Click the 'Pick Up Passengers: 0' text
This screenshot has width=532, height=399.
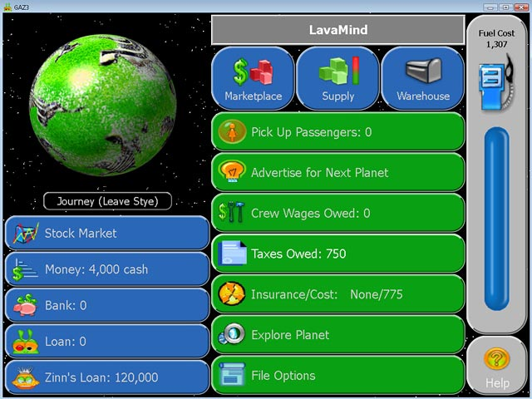312,132
